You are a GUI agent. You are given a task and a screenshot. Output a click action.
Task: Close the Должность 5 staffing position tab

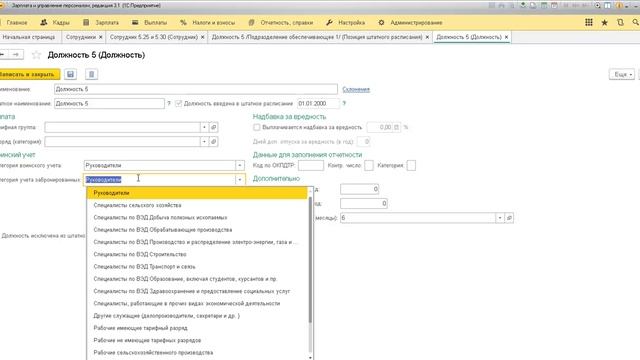427,37
